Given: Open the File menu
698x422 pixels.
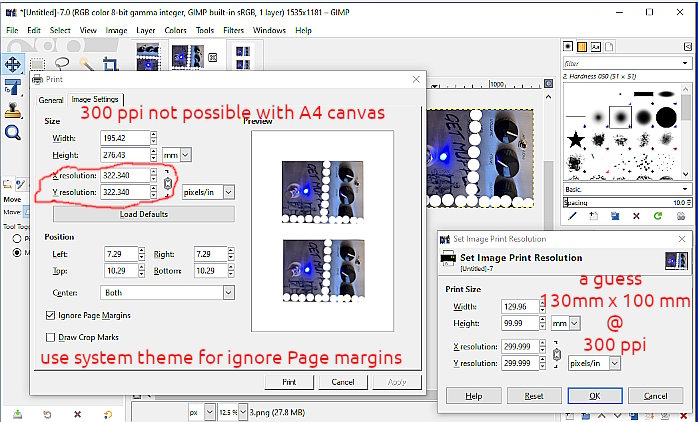Looking at the screenshot, I should tap(12, 30).
